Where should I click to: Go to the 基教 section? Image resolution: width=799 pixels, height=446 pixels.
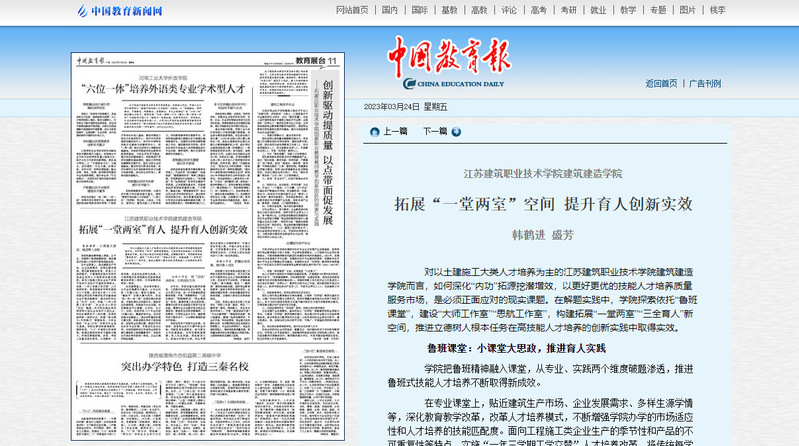coord(450,10)
